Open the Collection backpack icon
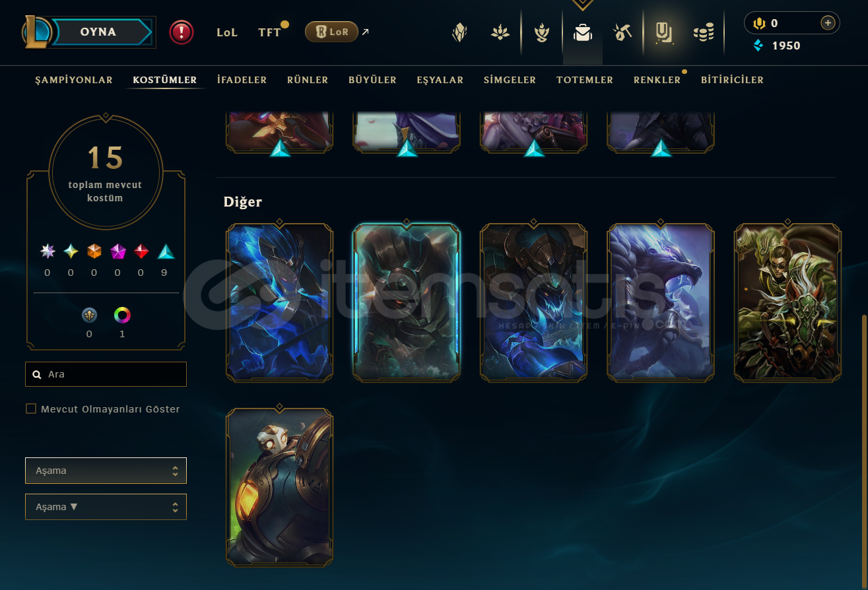The height and width of the screenshot is (590, 868). click(x=582, y=32)
